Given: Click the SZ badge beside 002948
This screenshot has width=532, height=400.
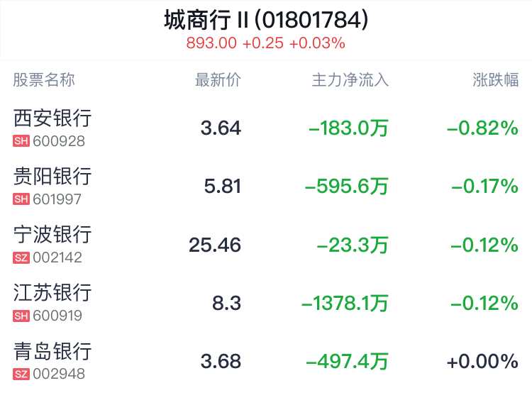Looking at the screenshot, I should pos(21,374).
